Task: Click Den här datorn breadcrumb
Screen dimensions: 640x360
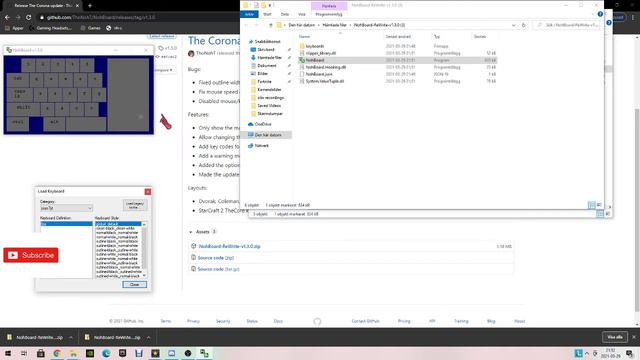Action: pos(301,25)
